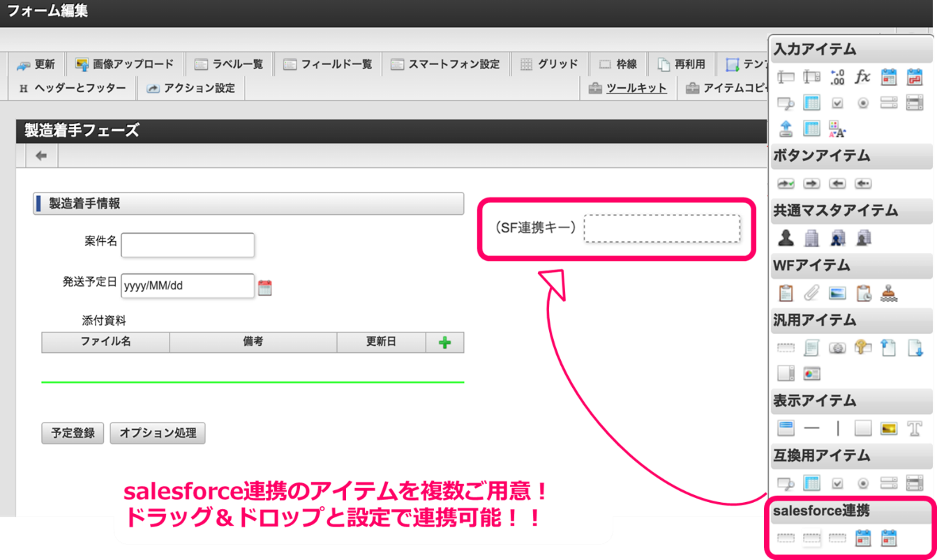The height and width of the screenshot is (560, 937).
Task: Pick a calendar item under salesforce連携
Action: (x=863, y=538)
